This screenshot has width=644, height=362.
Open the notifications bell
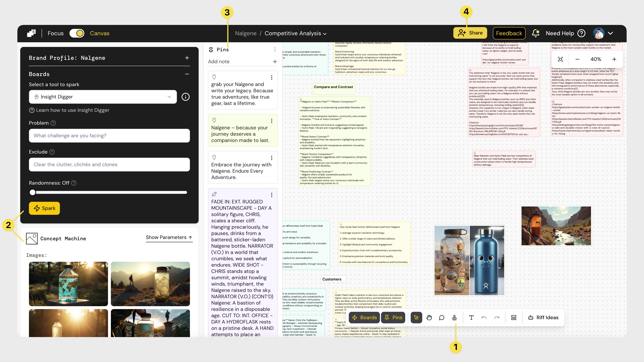click(535, 33)
